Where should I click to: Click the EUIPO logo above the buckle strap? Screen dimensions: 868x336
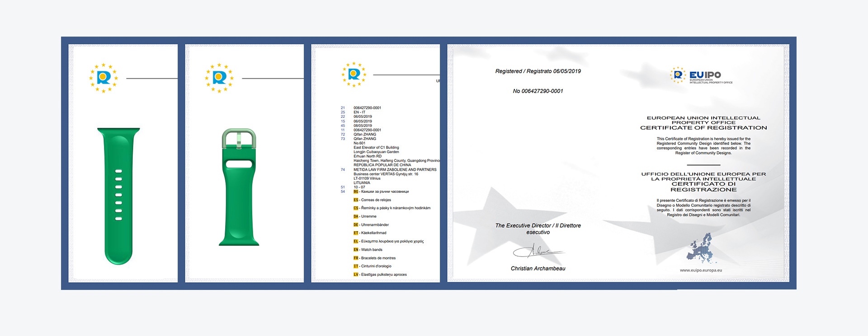(219, 78)
